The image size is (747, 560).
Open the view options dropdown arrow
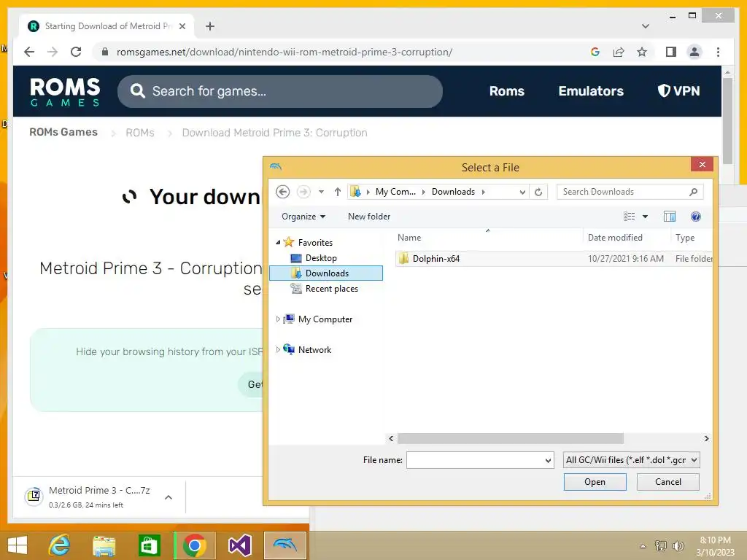[x=645, y=217]
